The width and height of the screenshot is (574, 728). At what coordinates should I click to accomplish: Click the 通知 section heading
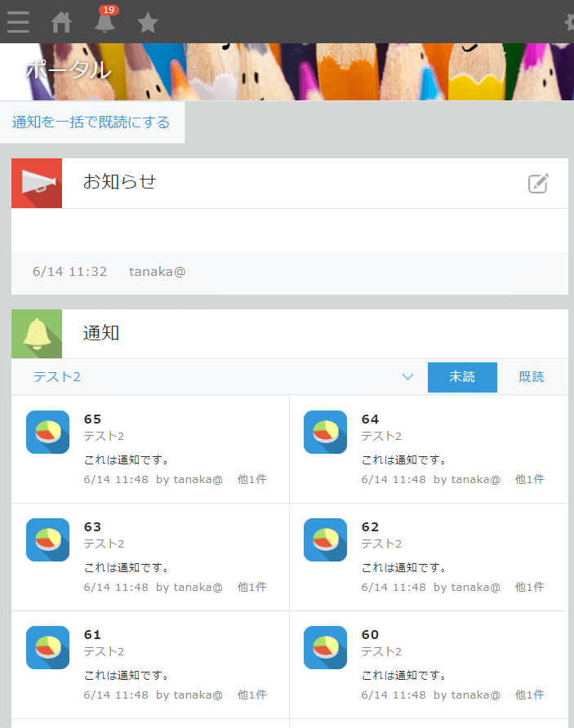click(x=101, y=333)
